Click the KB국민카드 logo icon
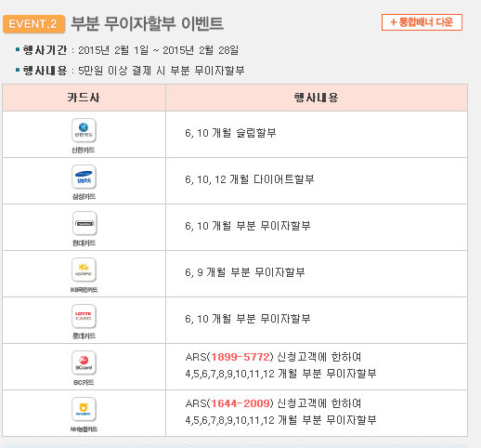 point(84,270)
